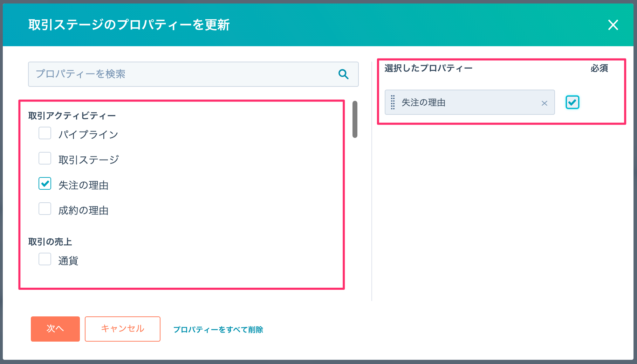Screen dimensions: 637x364
Task: Focus the プロパティーを検索 search field
Action: click(x=193, y=74)
